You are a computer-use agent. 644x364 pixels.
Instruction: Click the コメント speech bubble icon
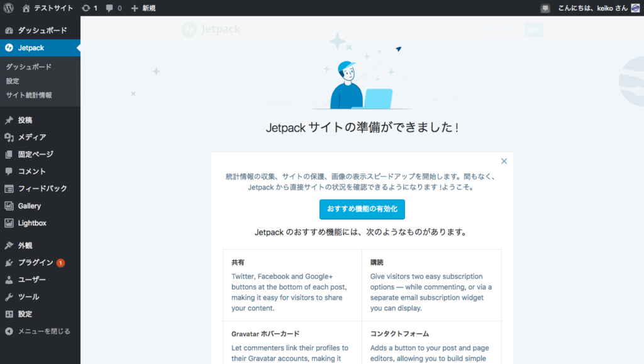tap(9, 171)
